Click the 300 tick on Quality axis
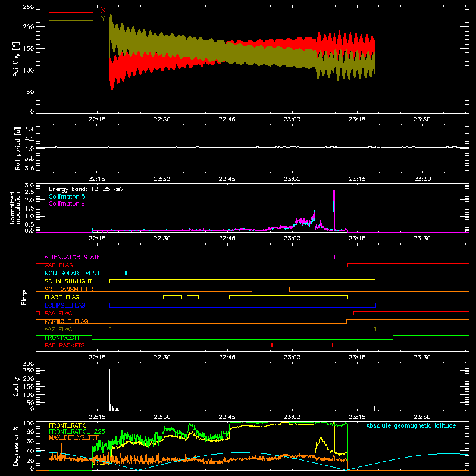Viewport: 476px width, 476px height. point(29,364)
